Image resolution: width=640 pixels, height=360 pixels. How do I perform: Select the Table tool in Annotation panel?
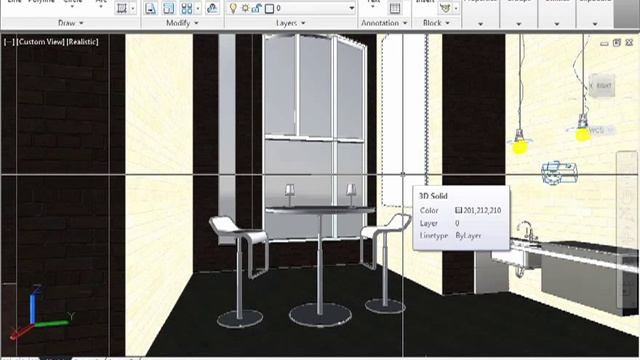click(395, 8)
